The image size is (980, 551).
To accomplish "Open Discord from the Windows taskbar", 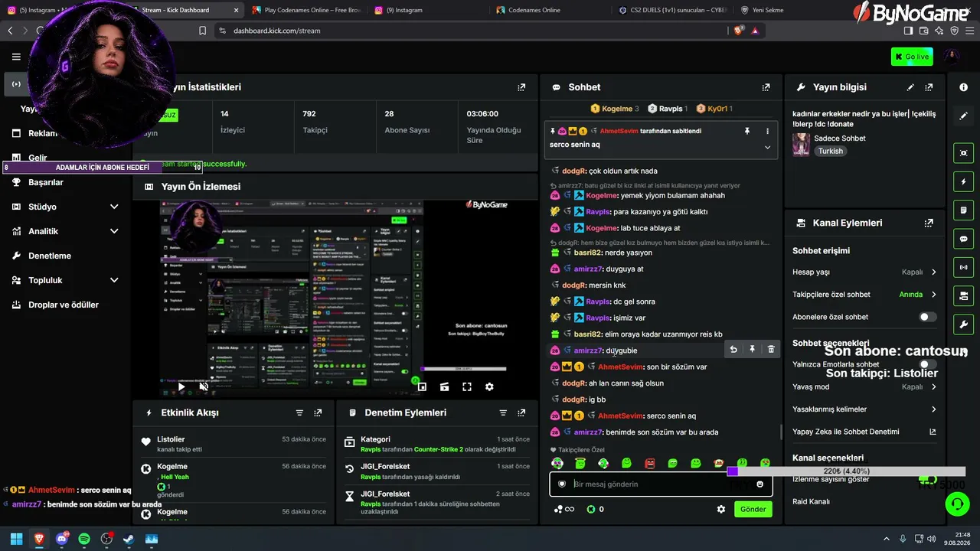I will tap(62, 539).
